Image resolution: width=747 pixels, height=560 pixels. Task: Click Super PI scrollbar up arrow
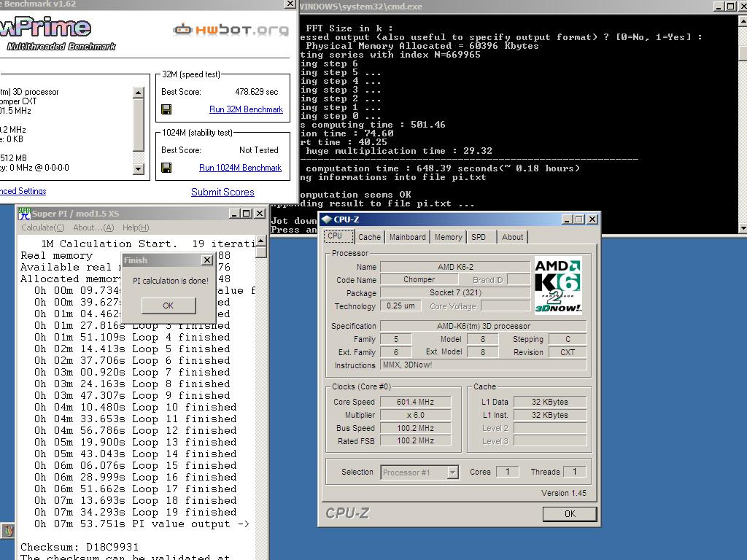tap(260, 241)
